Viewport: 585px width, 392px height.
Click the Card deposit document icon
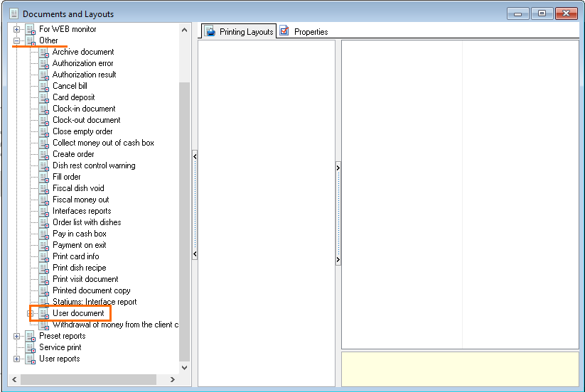point(44,98)
